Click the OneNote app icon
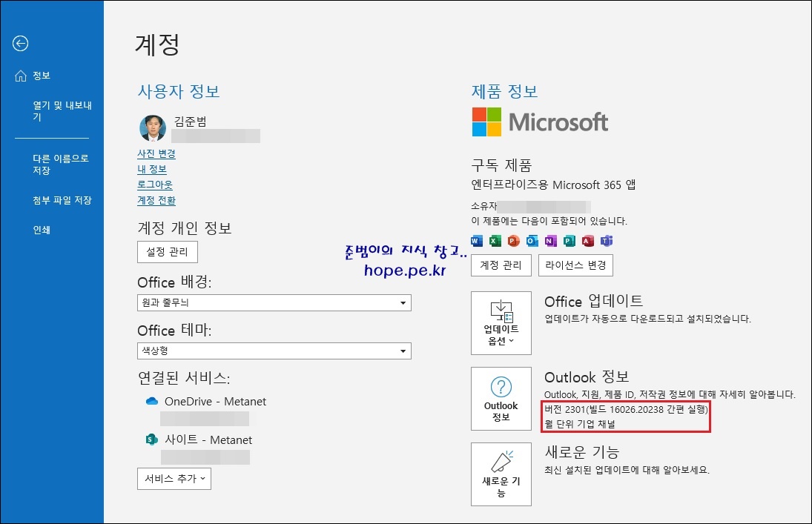812x524 pixels. 550,241
